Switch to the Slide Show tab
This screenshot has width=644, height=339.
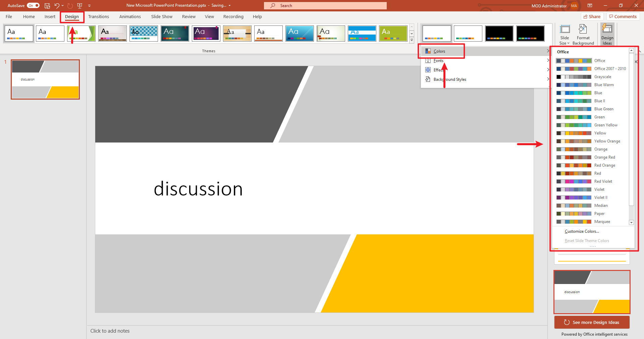[162, 17]
